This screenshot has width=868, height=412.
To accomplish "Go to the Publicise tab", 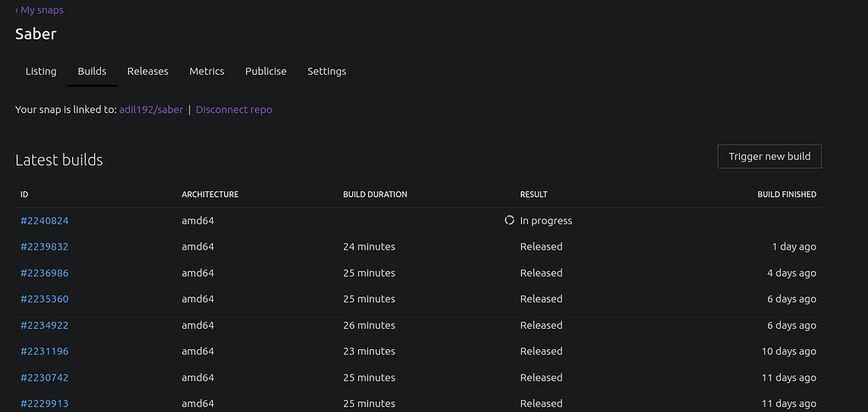I will 266,71.
